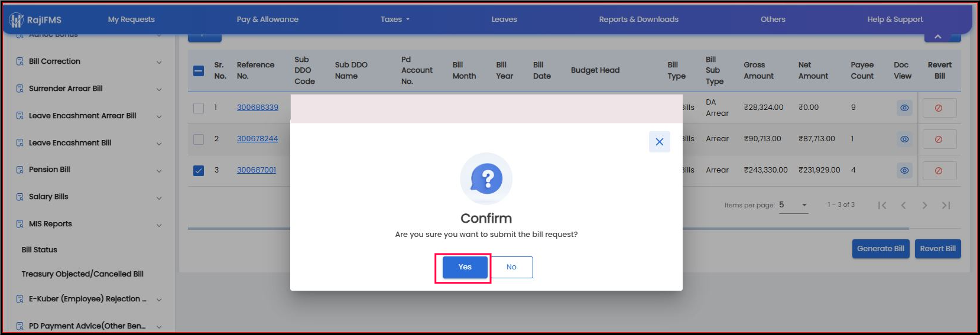Go to the first page of results
Image resolution: width=980 pixels, height=335 pixels.
tap(882, 206)
